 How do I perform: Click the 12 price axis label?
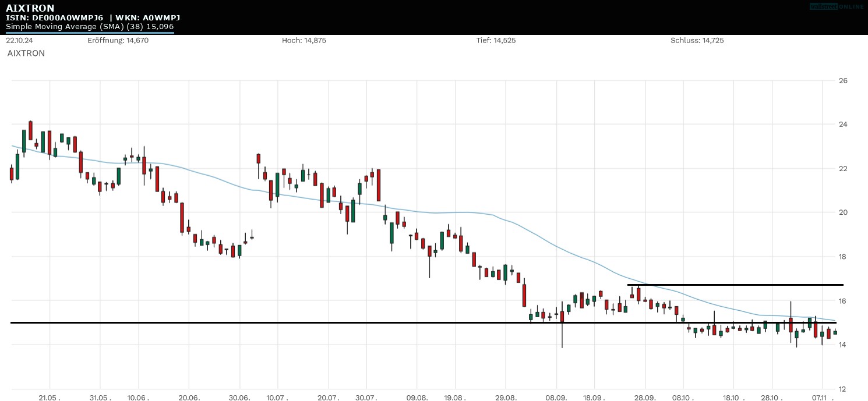coord(842,389)
